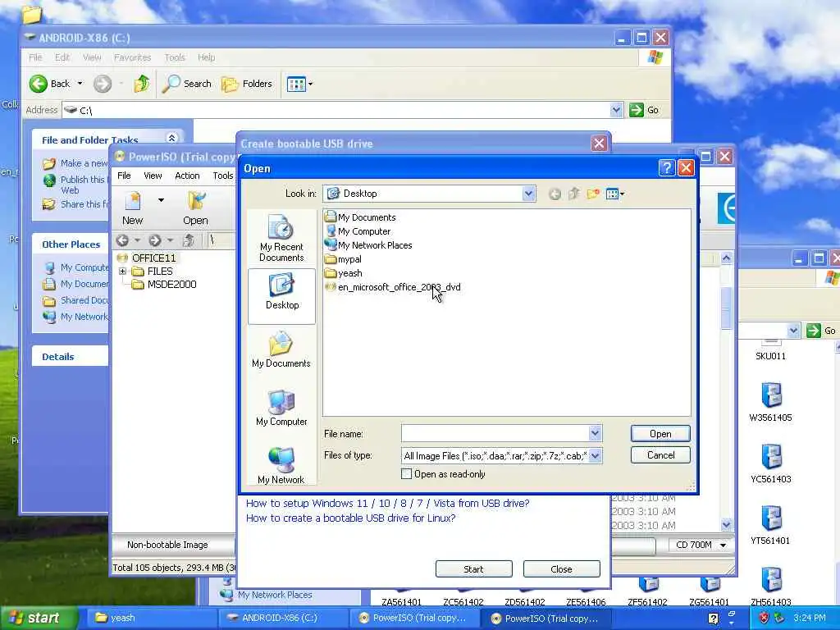Expand PowerISO New dropdown arrow
840x630 pixels.
(161, 200)
